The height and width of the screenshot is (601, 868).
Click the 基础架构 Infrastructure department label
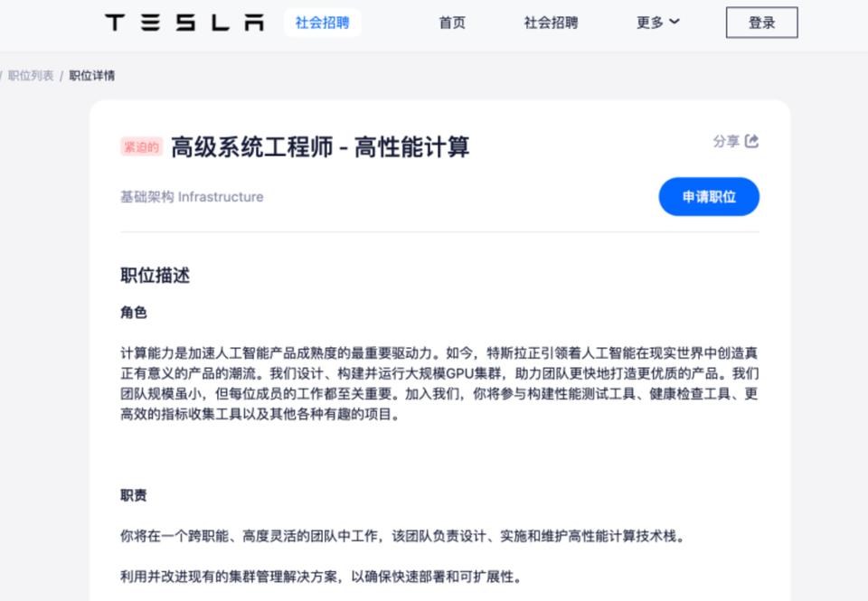coord(192,197)
